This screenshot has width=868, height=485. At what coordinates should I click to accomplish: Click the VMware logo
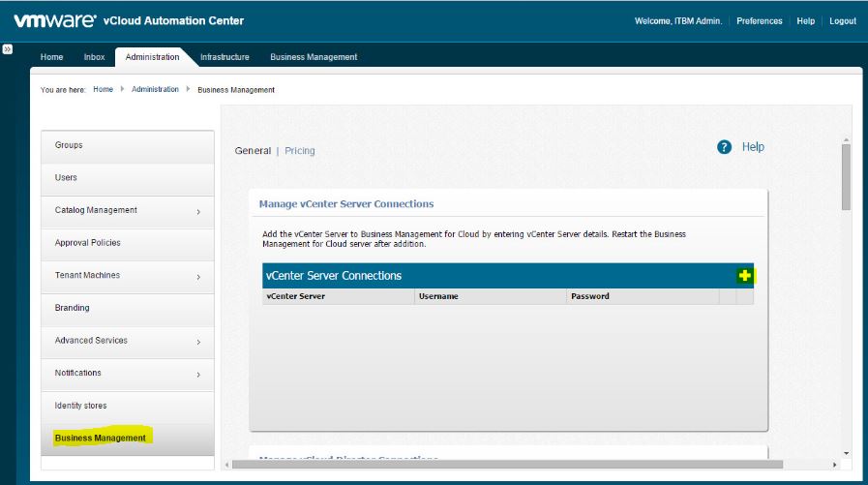click(55, 20)
